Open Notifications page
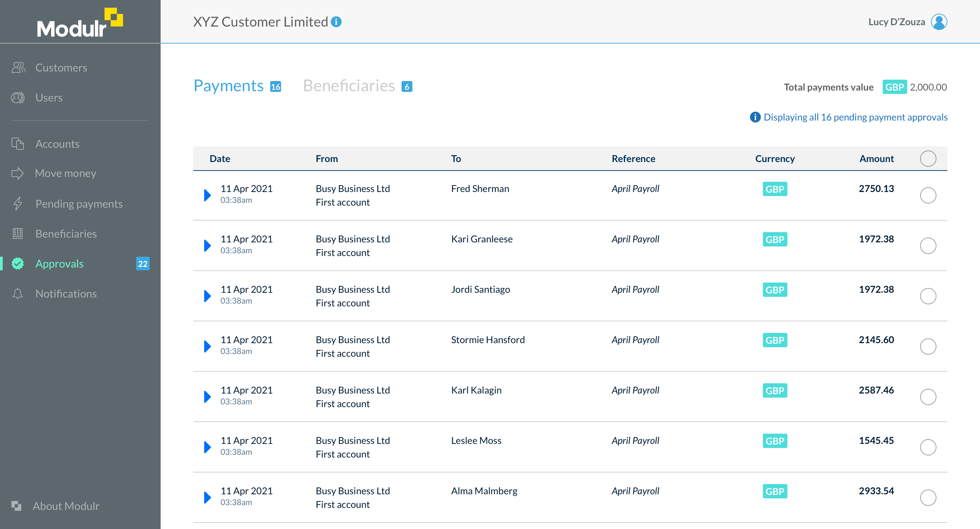The image size is (980, 529). 66,293
